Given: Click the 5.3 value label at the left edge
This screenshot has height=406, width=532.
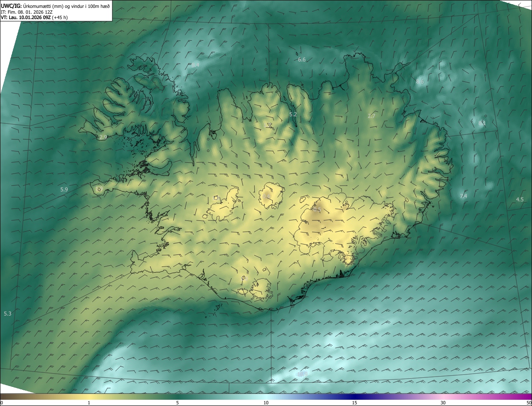Looking at the screenshot, I should [7, 314].
